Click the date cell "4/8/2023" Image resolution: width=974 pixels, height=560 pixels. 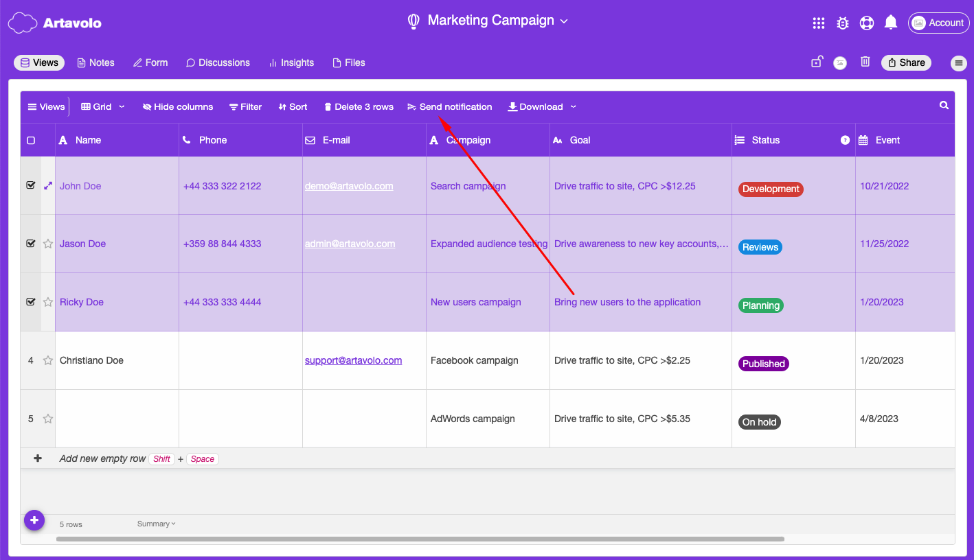(x=905, y=419)
